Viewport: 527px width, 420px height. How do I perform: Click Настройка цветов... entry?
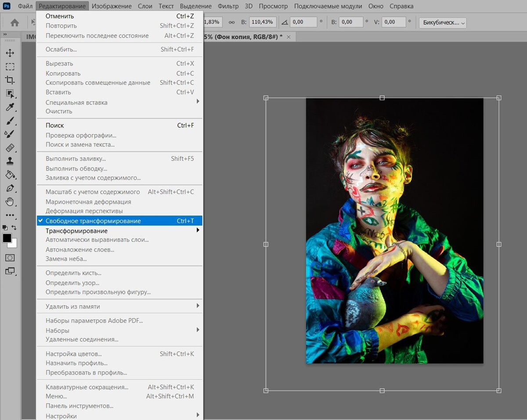coord(119,354)
